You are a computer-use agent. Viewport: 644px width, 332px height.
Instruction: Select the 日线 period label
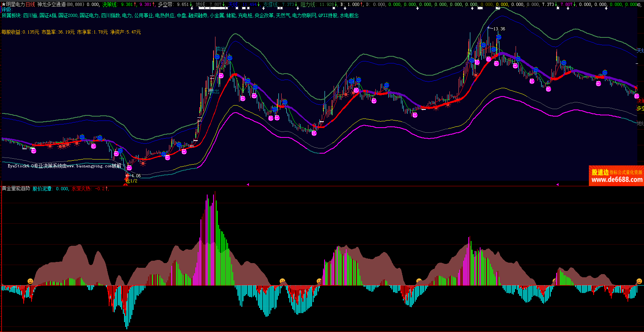coord(30,4)
